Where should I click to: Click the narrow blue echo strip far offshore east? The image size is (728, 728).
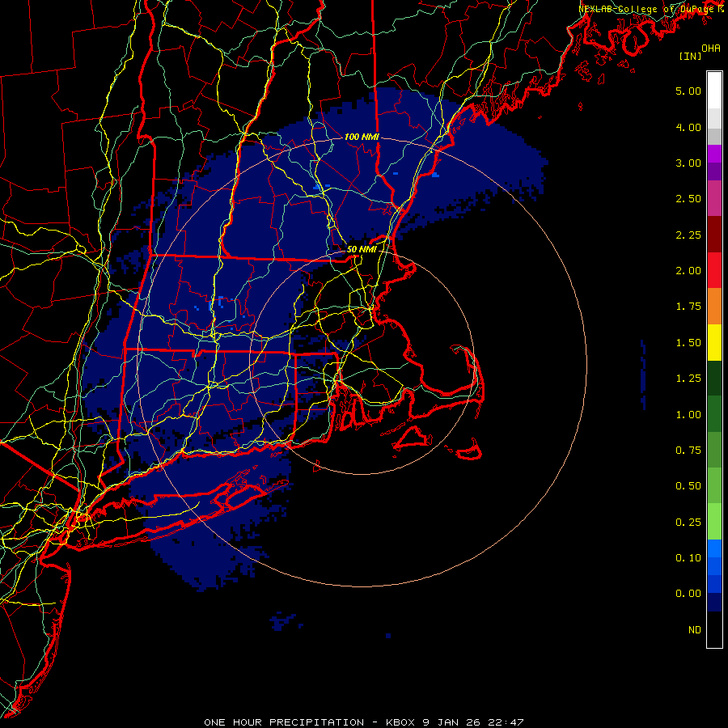pos(643,375)
